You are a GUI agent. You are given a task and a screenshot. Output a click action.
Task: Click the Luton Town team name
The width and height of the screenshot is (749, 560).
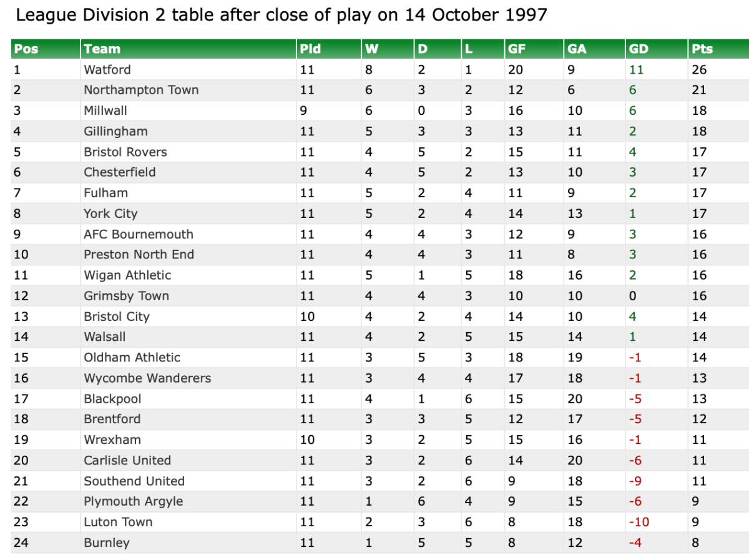click(x=118, y=522)
